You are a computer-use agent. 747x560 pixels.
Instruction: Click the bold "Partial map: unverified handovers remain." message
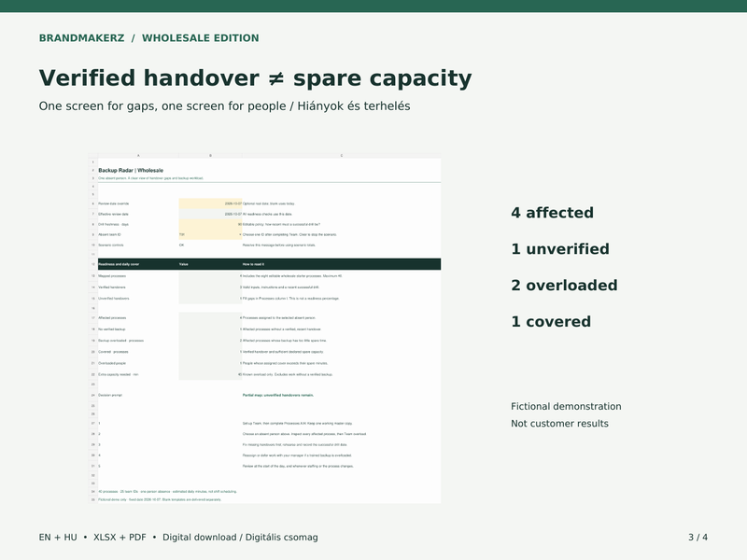(278, 395)
